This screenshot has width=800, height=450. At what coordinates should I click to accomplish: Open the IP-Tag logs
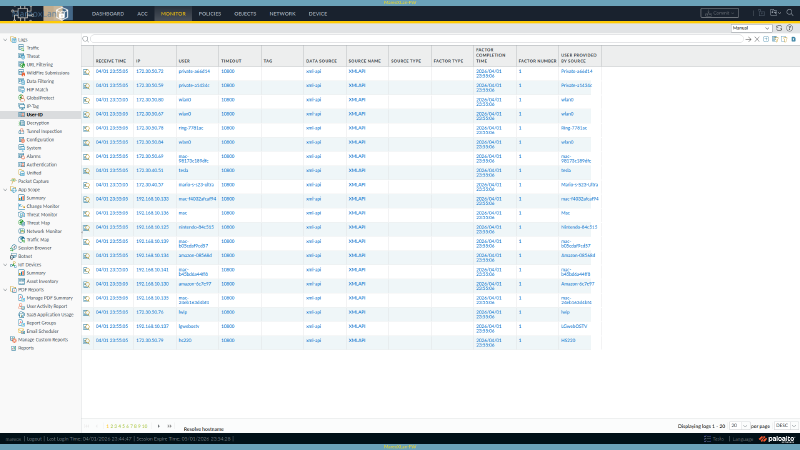point(33,106)
